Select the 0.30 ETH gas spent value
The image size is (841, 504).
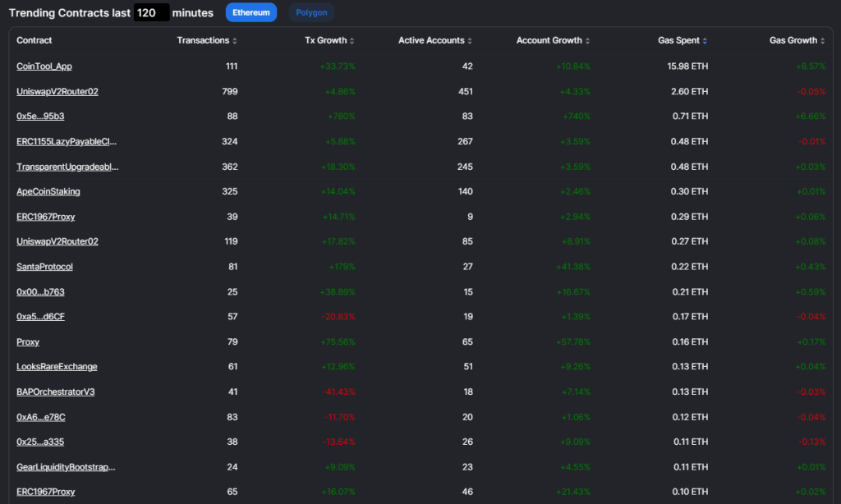[x=689, y=191]
